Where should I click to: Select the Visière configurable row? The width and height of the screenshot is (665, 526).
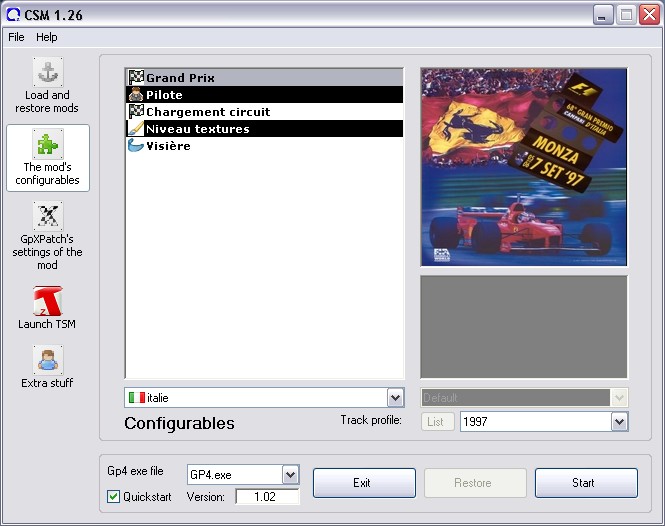pyautogui.click(x=265, y=145)
